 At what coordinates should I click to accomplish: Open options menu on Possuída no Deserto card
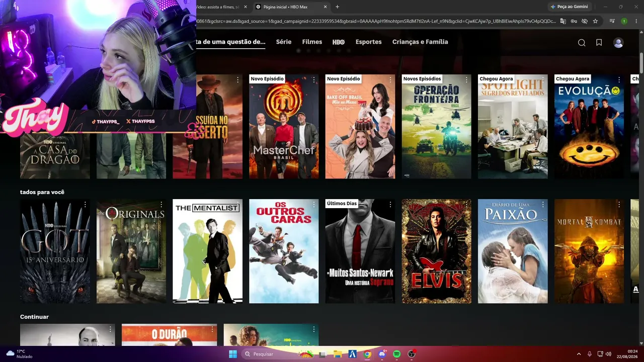coord(237,80)
